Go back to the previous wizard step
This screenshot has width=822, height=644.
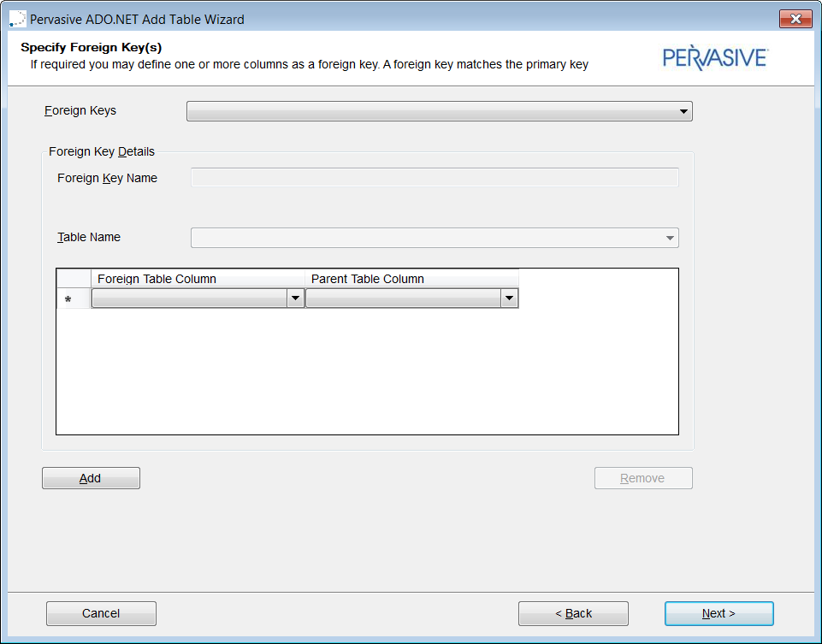tap(573, 613)
